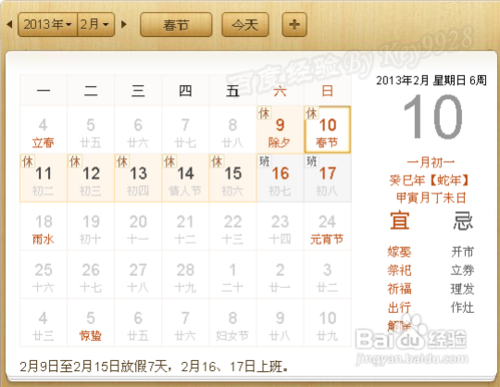This screenshot has height=387, width=500.
Task: Click the 甲寅月丁未日 text
Action: (x=431, y=198)
